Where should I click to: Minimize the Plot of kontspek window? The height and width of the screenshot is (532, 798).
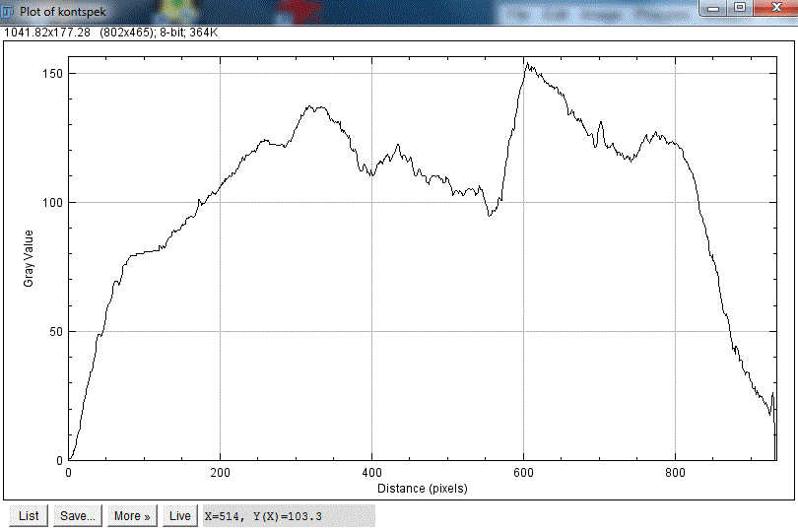[713, 8]
